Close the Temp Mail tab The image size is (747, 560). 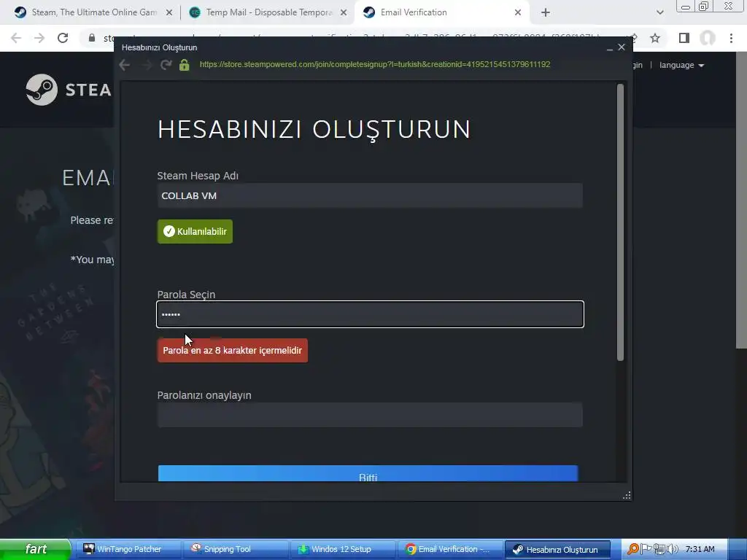click(344, 13)
